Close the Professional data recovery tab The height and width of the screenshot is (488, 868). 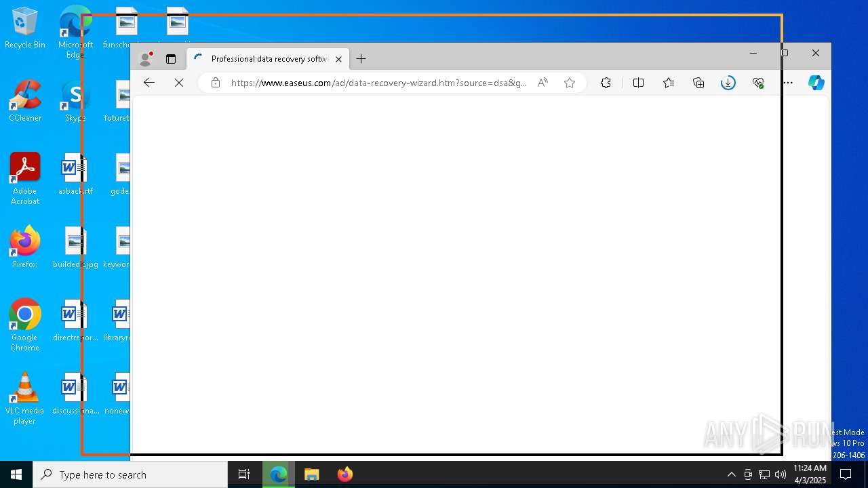click(x=338, y=59)
